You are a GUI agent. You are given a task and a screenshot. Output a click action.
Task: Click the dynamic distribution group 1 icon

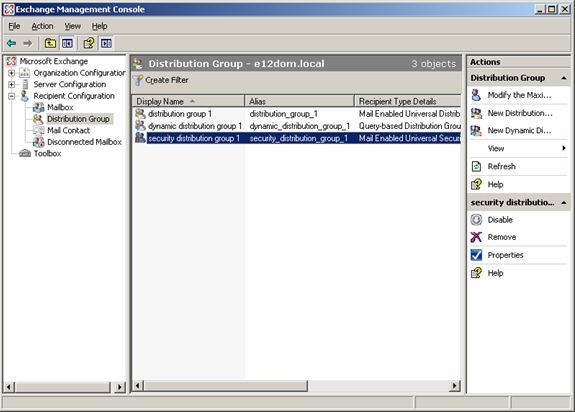tap(140, 126)
